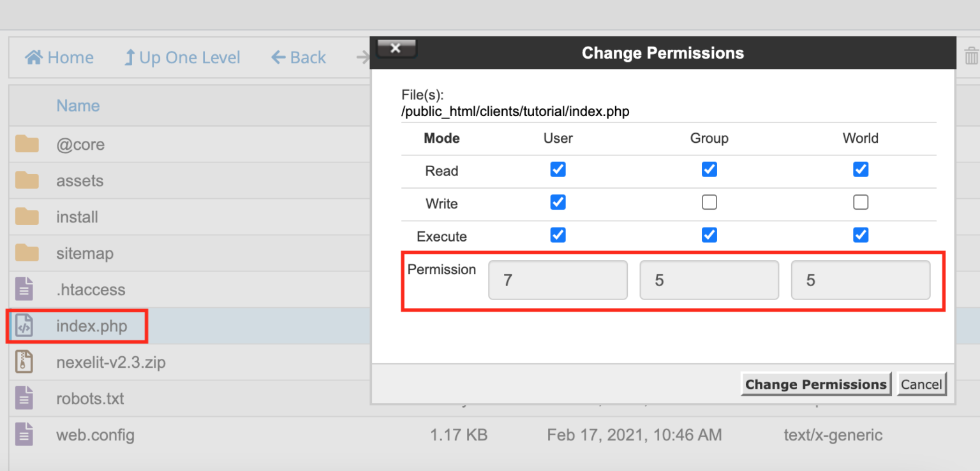Uncheck the User Write checkbox
Viewport: 980px width, 471px height.
[558, 202]
